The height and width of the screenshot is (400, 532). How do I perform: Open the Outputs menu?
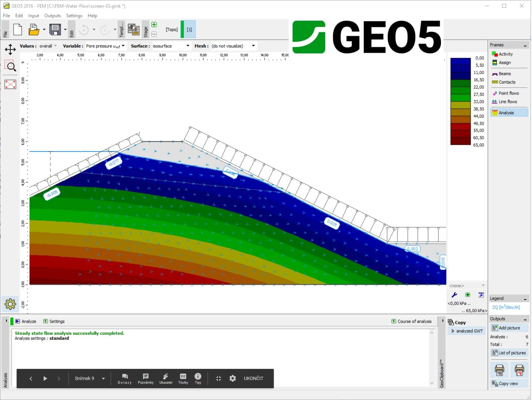[53, 16]
